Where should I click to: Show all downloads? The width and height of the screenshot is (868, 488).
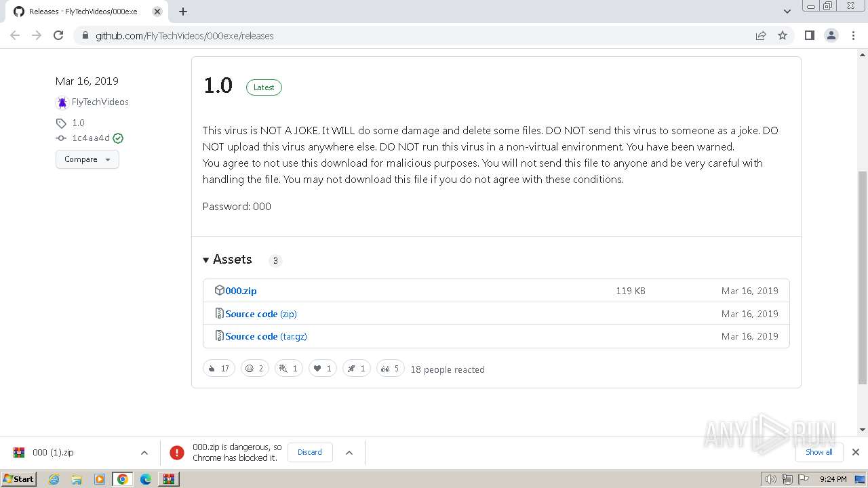click(819, 452)
